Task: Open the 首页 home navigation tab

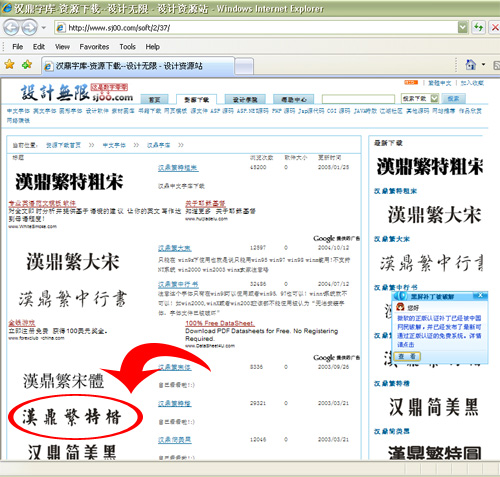Action: [x=154, y=100]
